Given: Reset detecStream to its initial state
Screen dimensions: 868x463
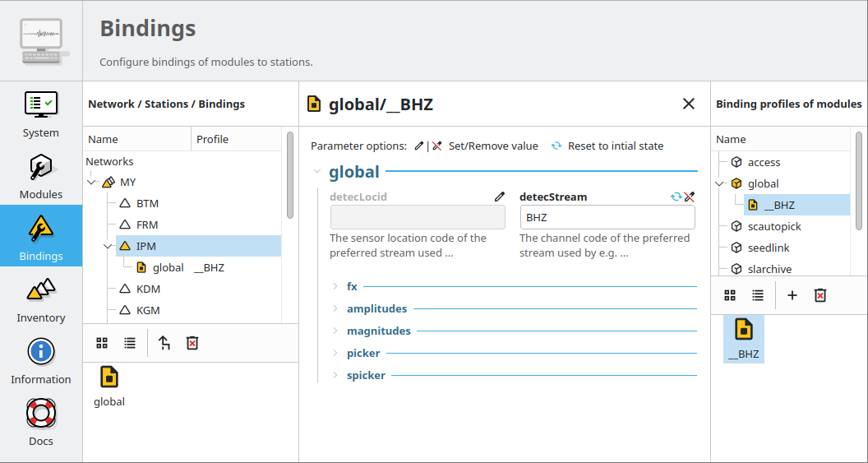Looking at the screenshot, I should pyautogui.click(x=676, y=197).
